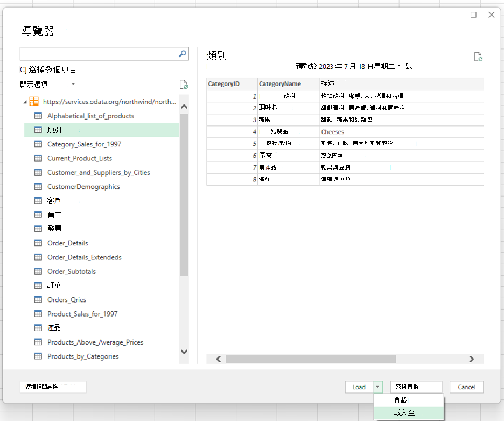Open the 顯示選項 dropdown
The height and width of the screenshot is (421, 504).
(x=73, y=84)
